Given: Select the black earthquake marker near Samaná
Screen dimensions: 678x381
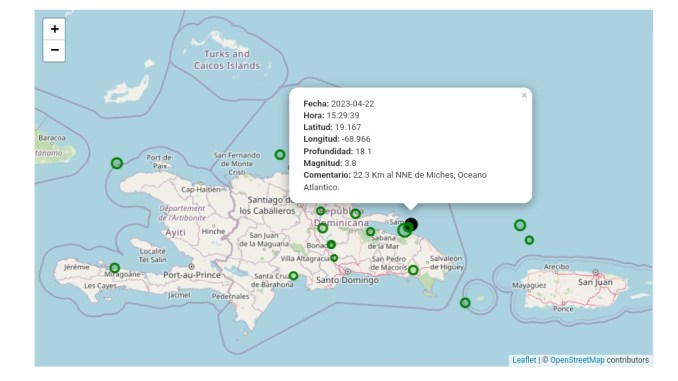Looking at the screenshot, I should coord(411,224).
